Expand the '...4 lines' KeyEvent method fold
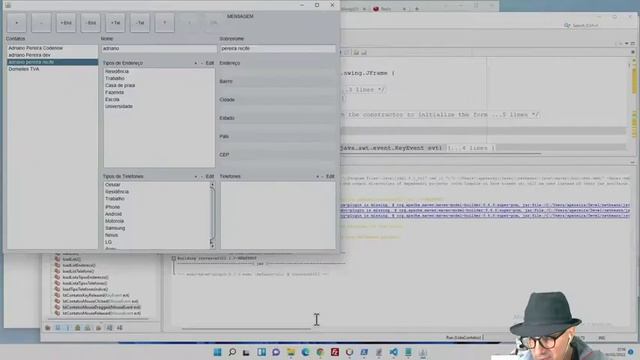 coord(471,148)
